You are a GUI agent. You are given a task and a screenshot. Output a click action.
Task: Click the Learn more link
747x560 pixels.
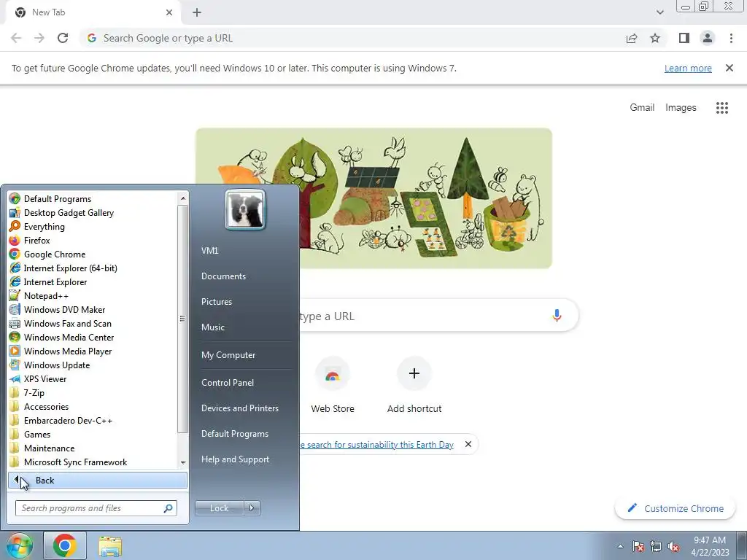coord(688,68)
